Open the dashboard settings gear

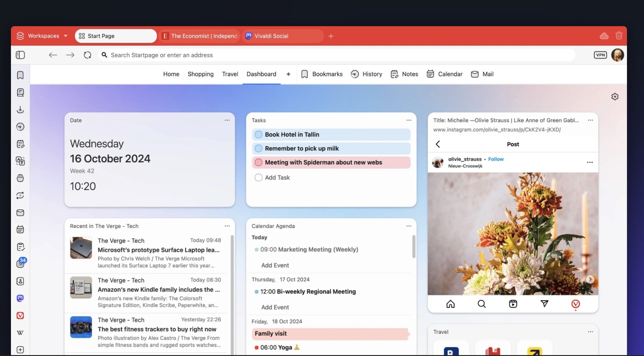(x=615, y=97)
